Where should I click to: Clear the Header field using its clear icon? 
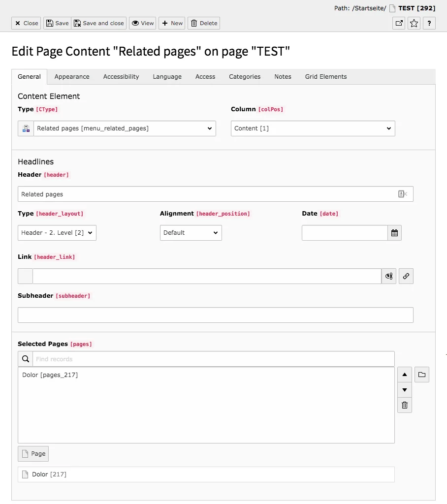[x=402, y=194]
